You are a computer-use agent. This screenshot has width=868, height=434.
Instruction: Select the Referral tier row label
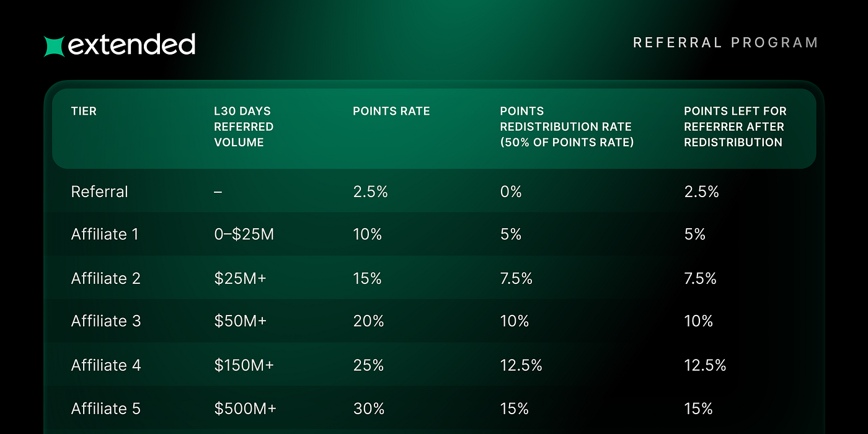coord(100,192)
